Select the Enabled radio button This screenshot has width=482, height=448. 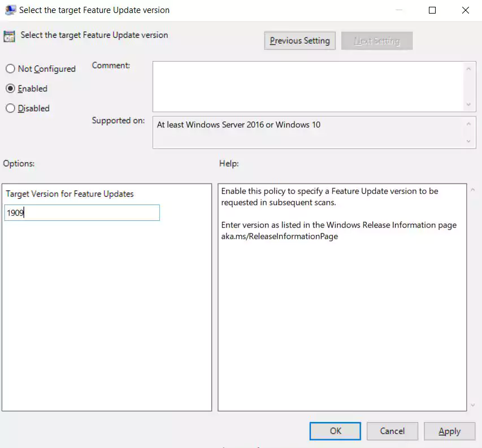point(10,89)
